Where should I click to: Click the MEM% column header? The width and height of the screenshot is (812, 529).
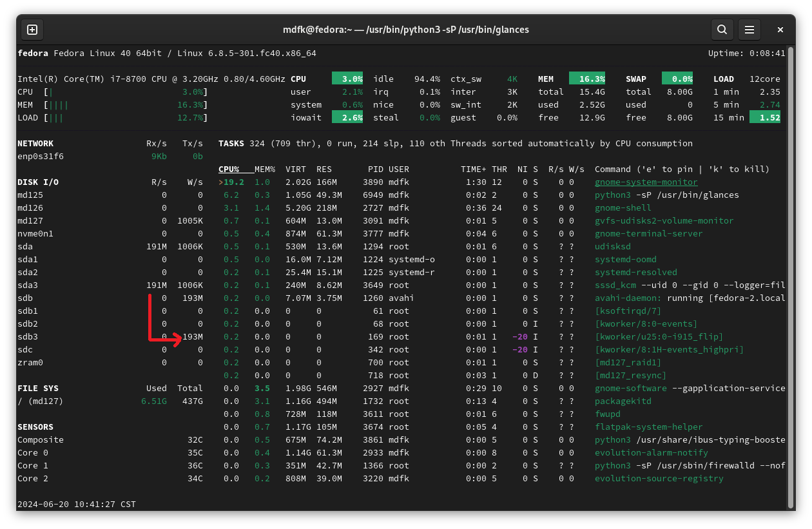click(265, 169)
